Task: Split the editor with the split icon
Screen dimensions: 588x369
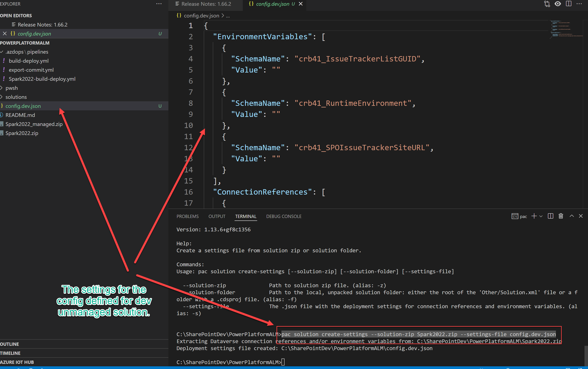Action: pos(568,4)
